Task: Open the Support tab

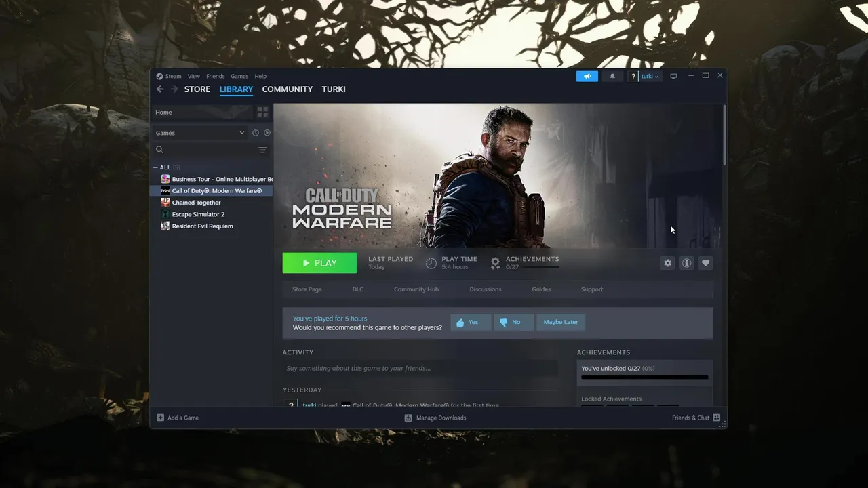Action: pos(592,289)
